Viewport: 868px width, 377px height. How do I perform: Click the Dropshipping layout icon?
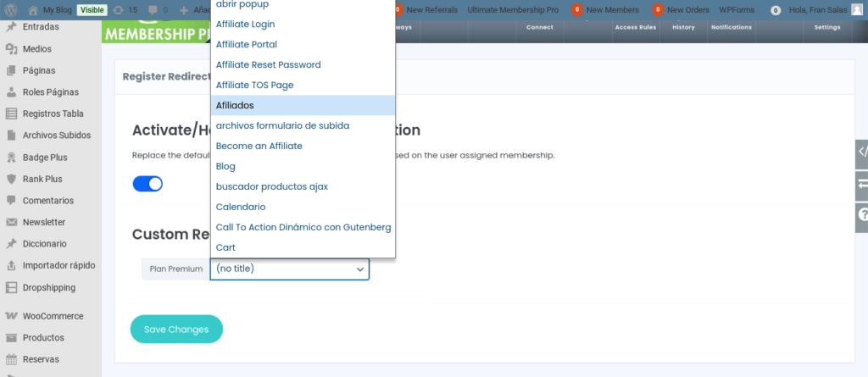(x=11, y=287)
